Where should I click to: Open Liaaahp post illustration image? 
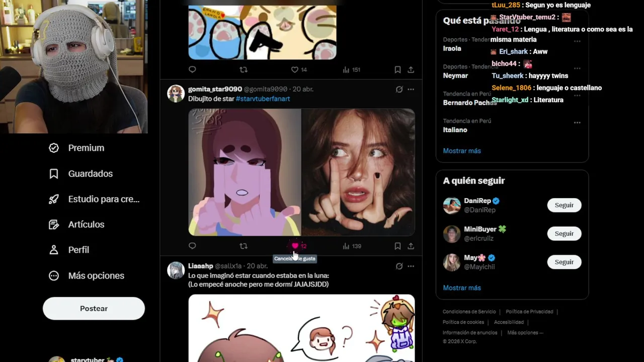(301, 328)
